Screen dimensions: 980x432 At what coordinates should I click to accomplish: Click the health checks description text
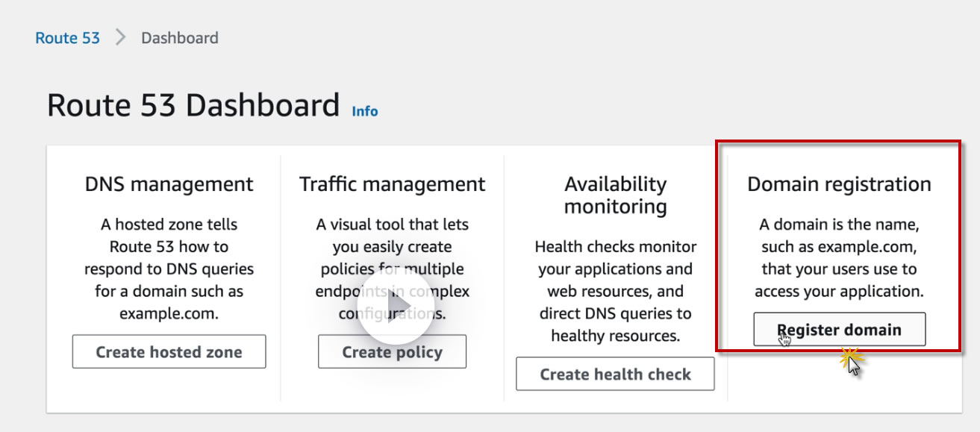click(x=616, y=291)
